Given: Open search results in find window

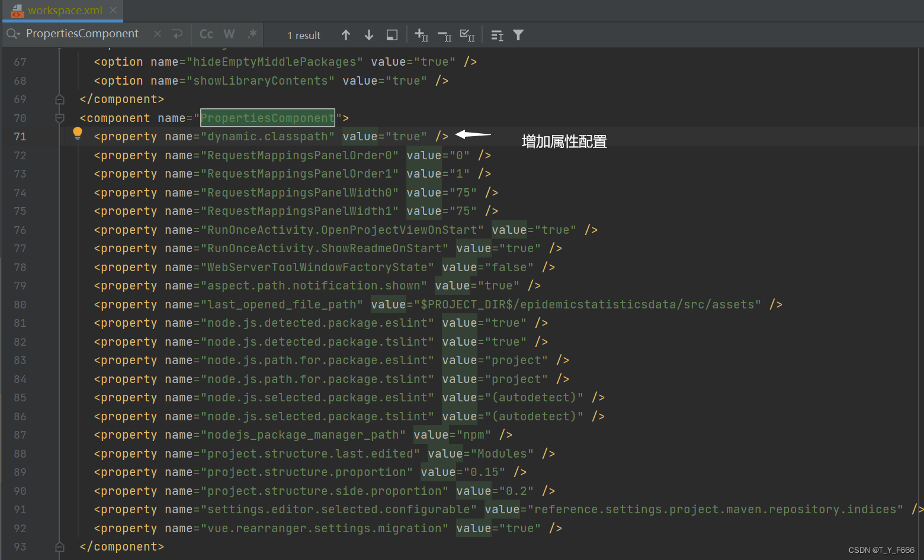Looking at the screenshot, I should (392, 35).
